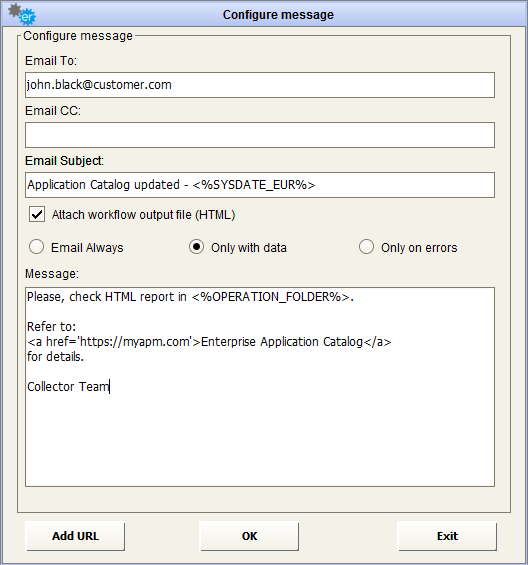Click the Email Subject label
The width and height of the screenshot is (528, 565).
click(65, 161)
